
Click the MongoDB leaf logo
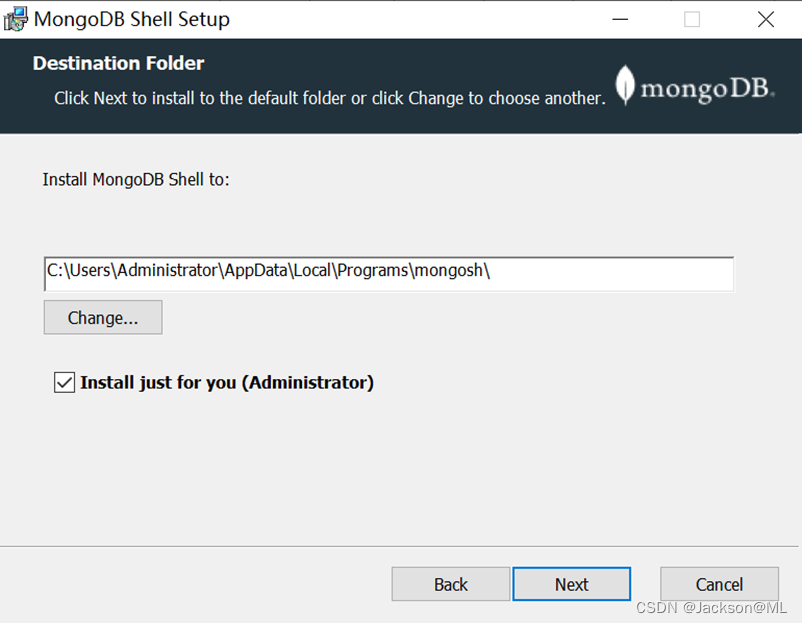625,85
